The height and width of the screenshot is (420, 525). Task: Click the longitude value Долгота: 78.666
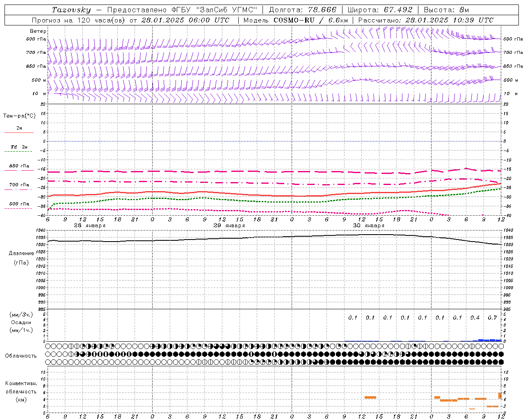302,10
